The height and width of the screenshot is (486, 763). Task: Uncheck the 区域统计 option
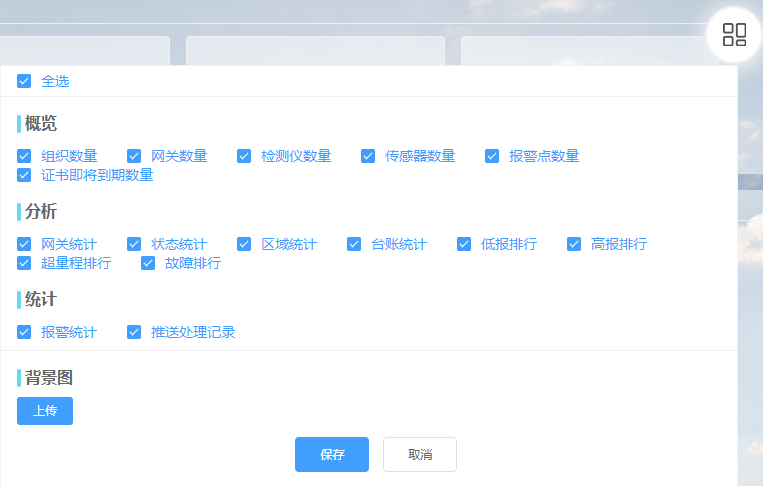(244, 244)
